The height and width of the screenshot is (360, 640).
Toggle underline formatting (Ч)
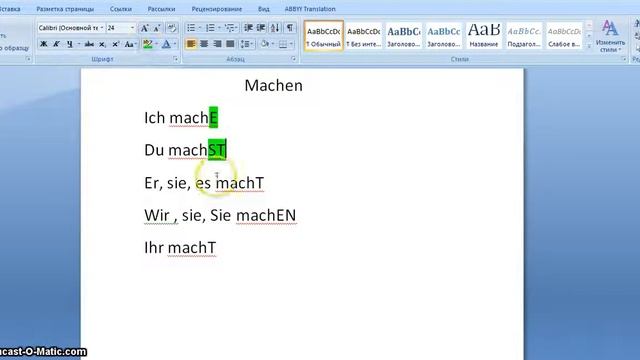click(70, 44)
